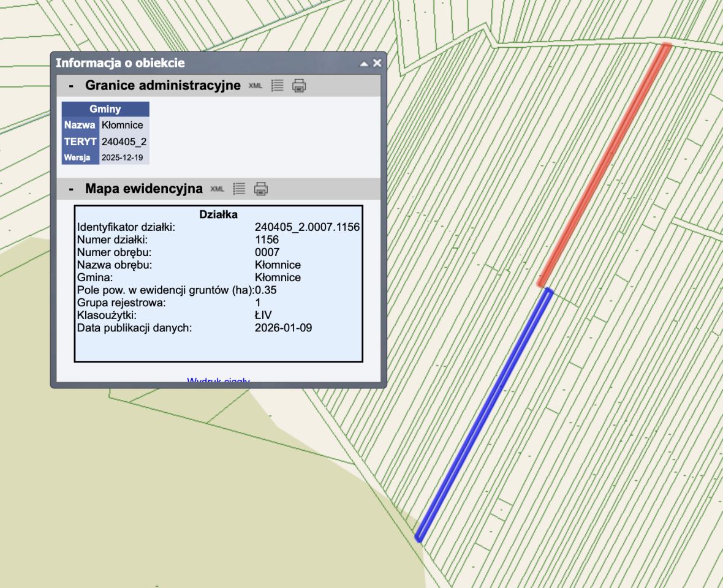Click the Pole pow. w ewidencji gruntów label

[165, 290]
